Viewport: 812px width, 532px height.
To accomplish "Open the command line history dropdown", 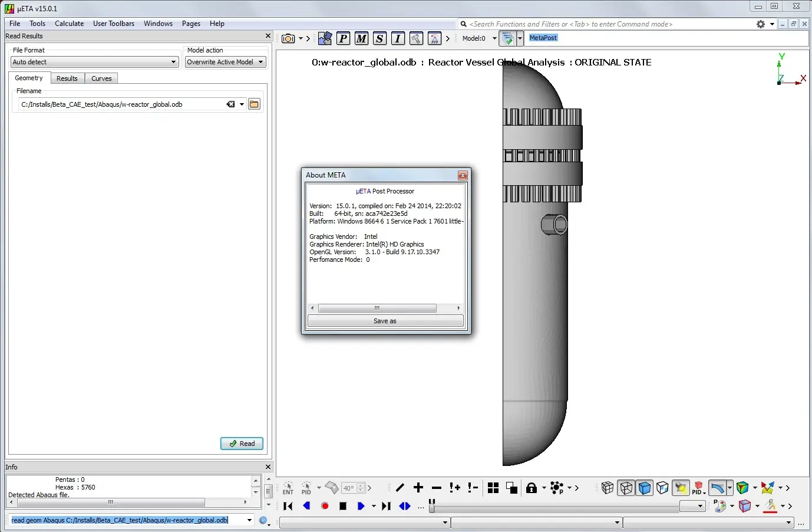I will tap(250, 520).
